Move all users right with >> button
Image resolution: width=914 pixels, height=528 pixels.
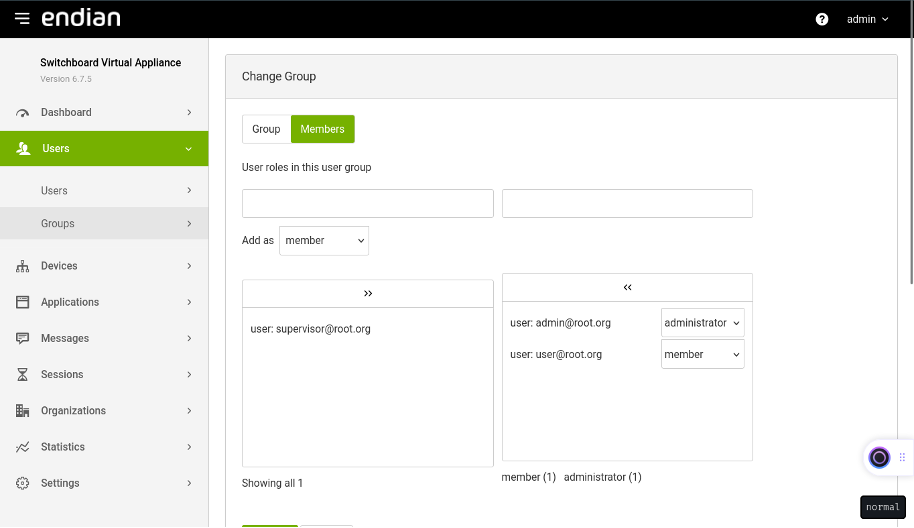(x=368, y=294)
